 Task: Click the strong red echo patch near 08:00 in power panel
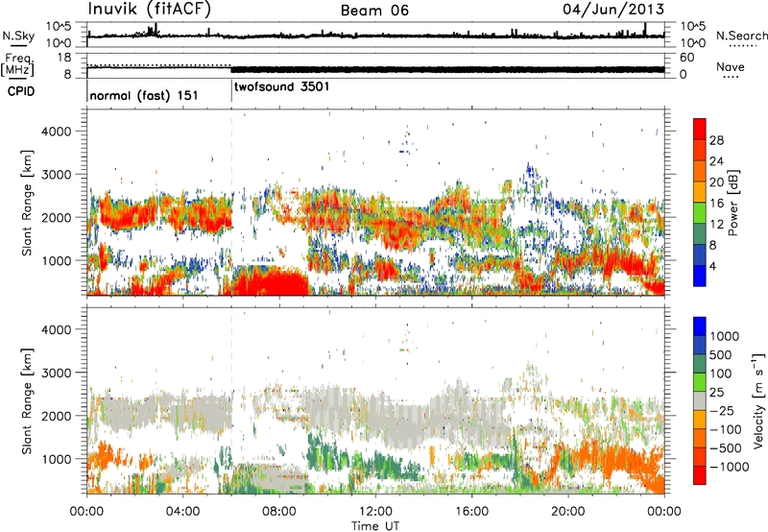tap(270, 281)
